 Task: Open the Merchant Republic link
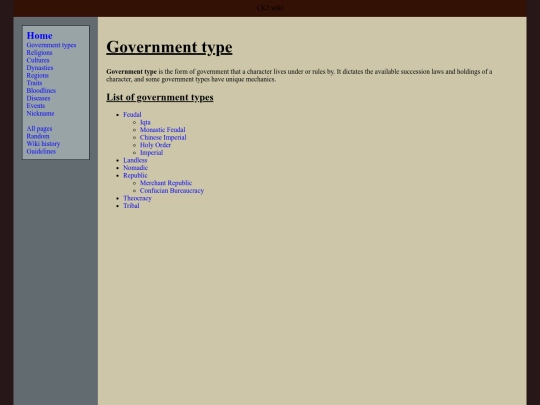(x=166, y=183)
